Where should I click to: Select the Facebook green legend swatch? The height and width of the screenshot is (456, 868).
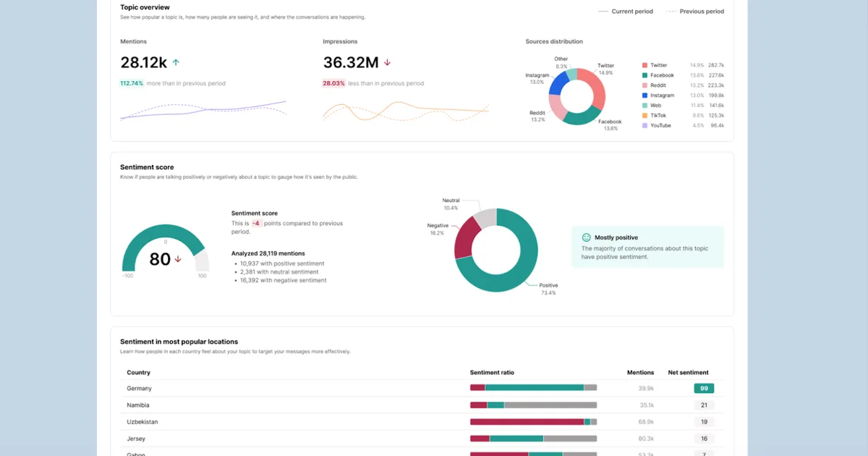click(x=644, y=75)
